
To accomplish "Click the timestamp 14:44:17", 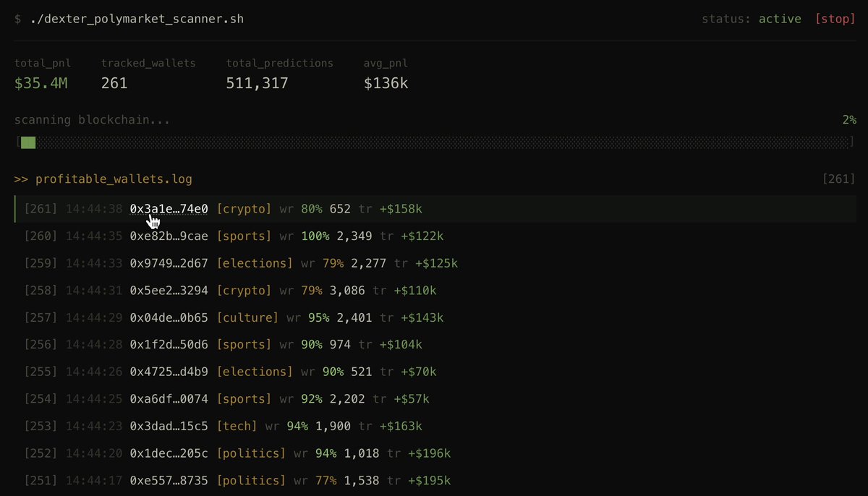I will [x=94, y=480].
